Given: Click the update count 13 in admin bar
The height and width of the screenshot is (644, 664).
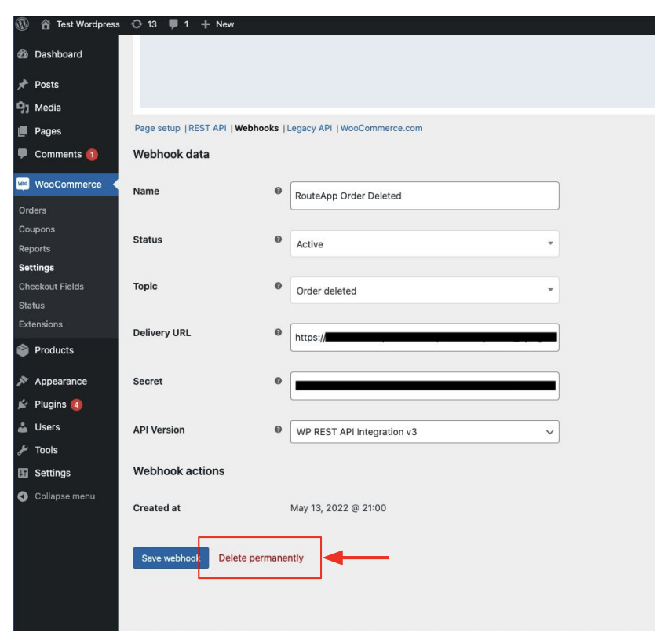Looking at the screenshot, I should [152, 24].
